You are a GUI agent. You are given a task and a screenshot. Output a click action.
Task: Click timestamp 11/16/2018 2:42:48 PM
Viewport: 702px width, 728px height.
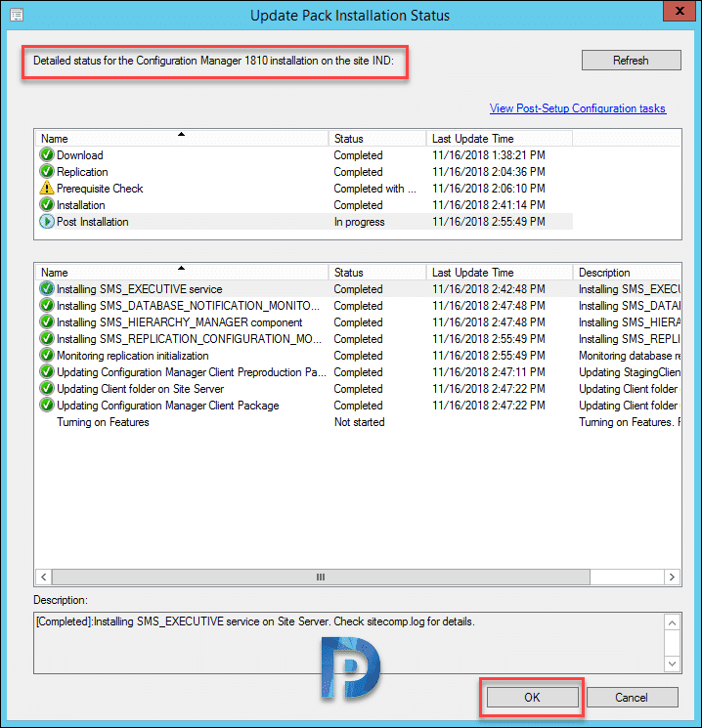click(488, 289)
